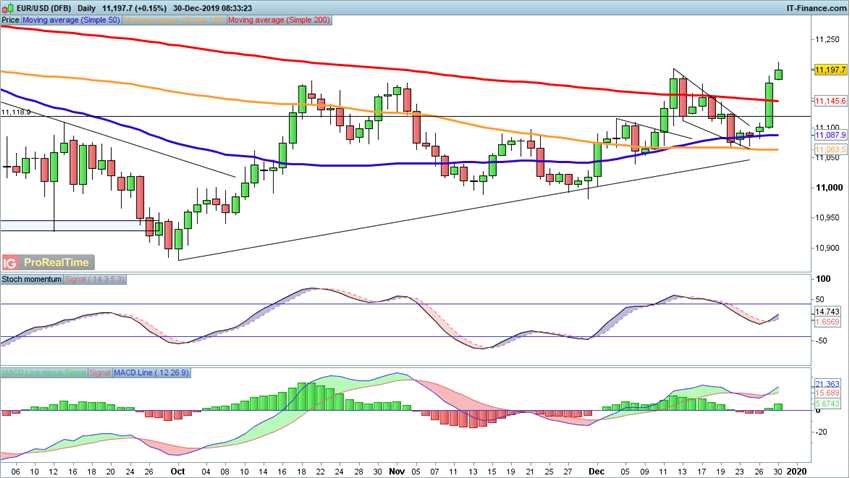This screenshot has width=850, height=478.
Task: Select the Price legend label
Action: coord(10,20)
